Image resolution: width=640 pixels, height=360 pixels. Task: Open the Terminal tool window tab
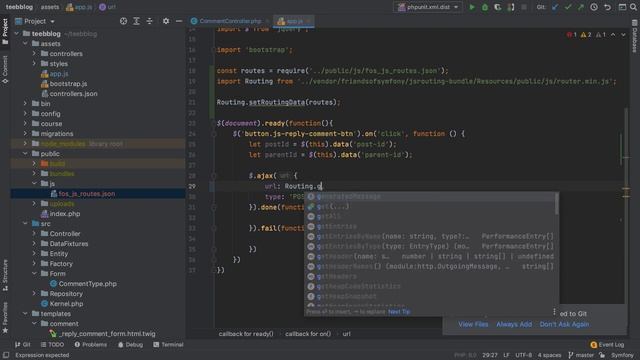(168, 345)
